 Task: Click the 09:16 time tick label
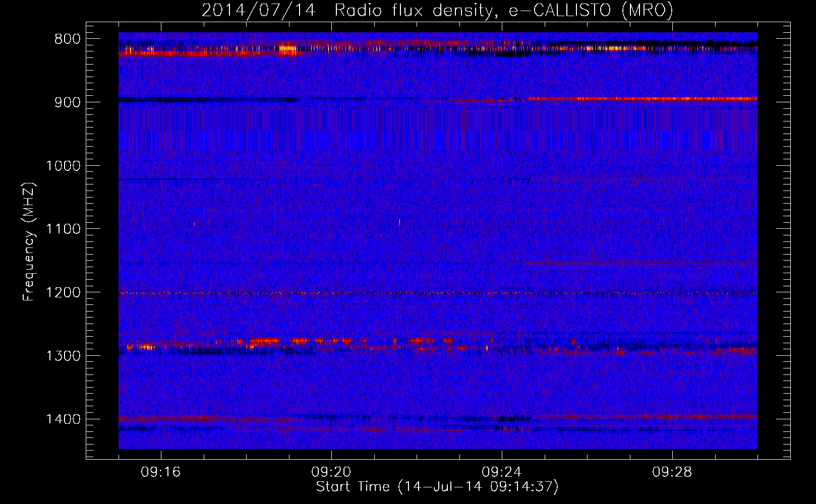point(161,472)
